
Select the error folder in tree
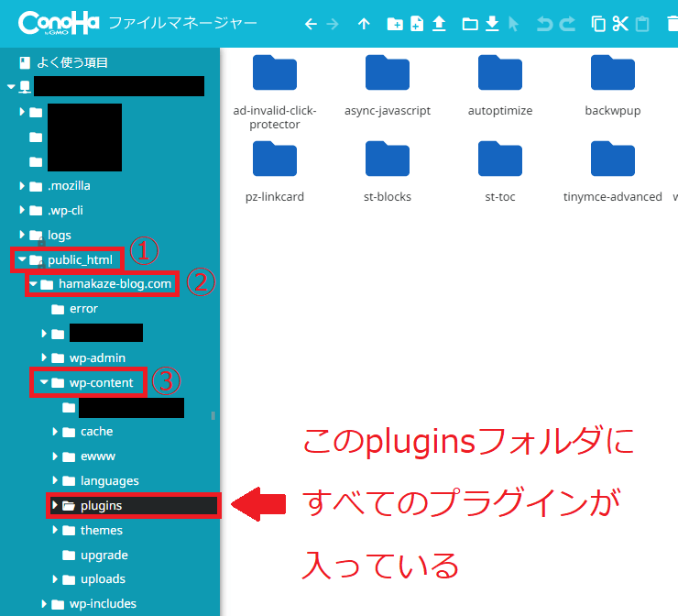click(x=74, y=309)
